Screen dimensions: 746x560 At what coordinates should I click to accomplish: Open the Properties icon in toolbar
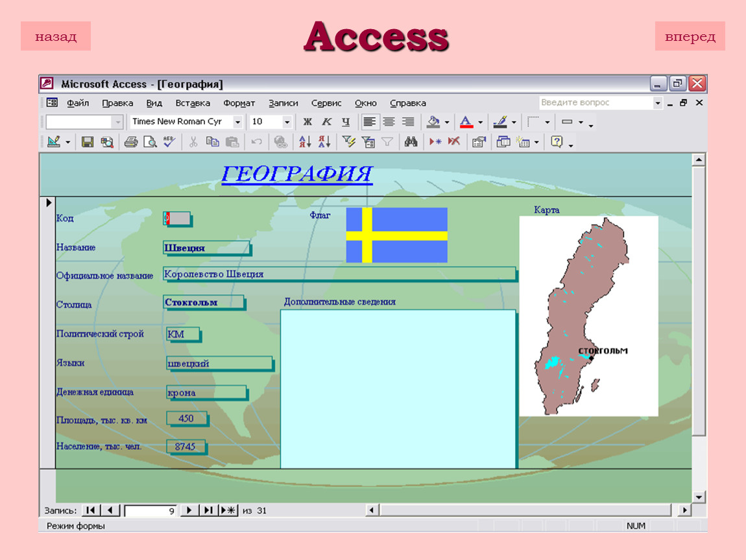(479, 142)
